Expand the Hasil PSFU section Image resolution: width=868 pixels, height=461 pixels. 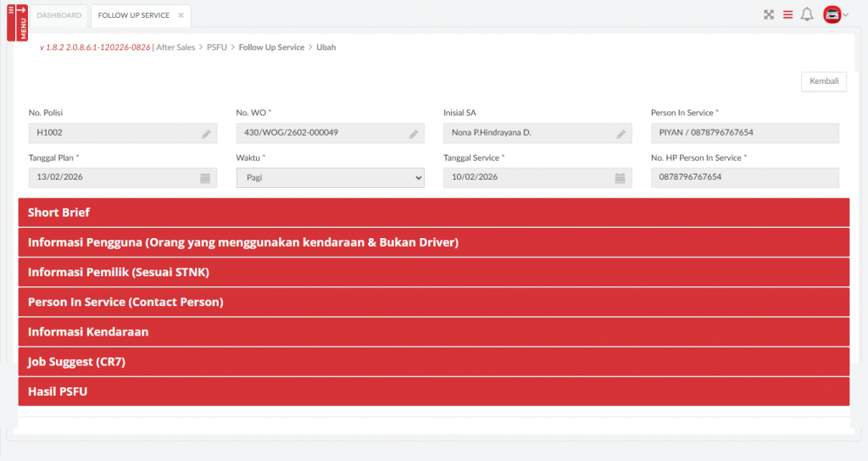433,392
